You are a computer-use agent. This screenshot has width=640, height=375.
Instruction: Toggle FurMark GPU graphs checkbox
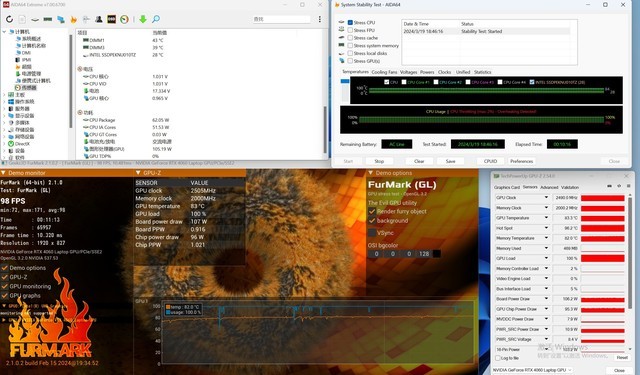4,295
